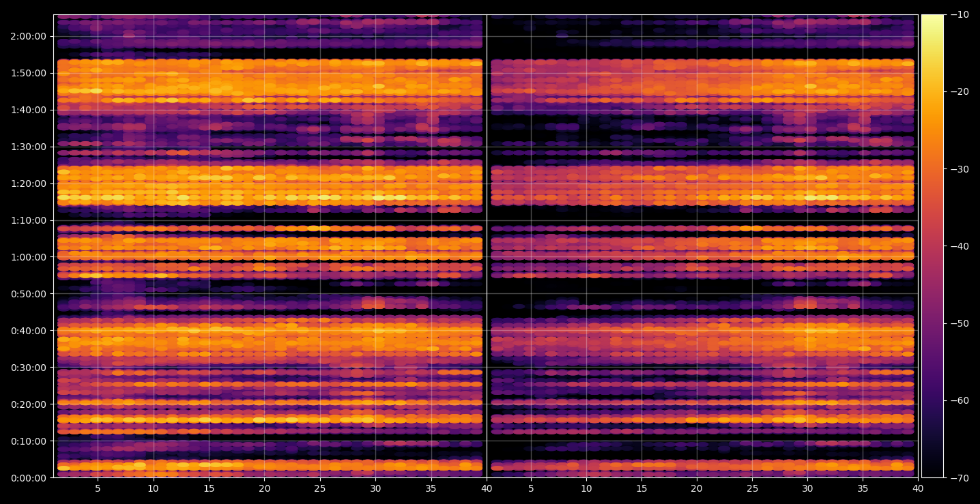Screen dimensions: 980x504
Task: Click the 1:00:00 y-axis tick label
Action: [27, 257]
